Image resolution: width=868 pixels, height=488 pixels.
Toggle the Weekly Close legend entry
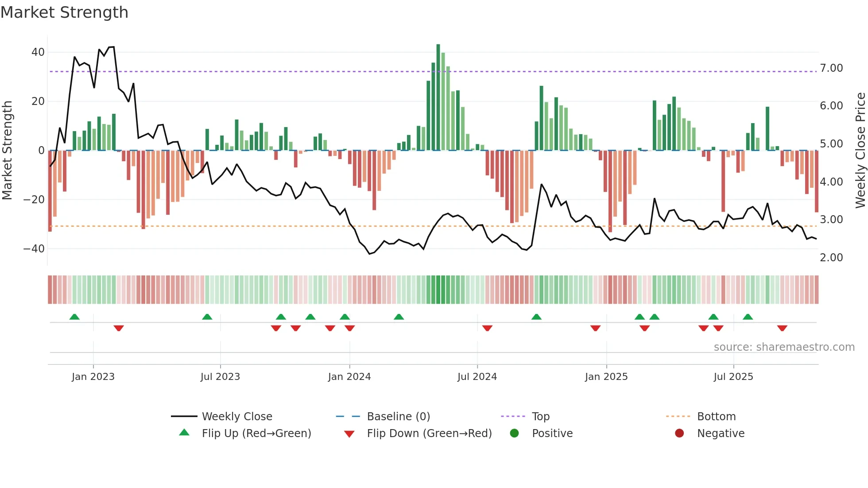[237, 417]
